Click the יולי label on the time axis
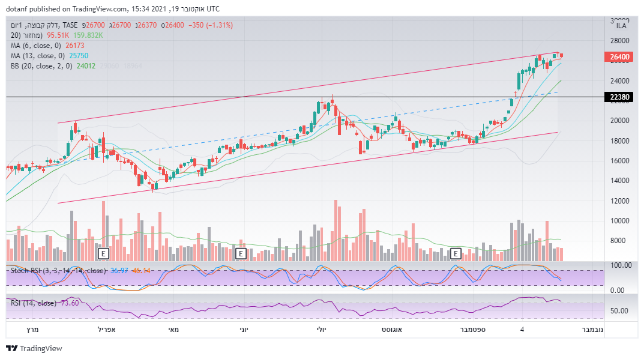 (x=321, y=330)
